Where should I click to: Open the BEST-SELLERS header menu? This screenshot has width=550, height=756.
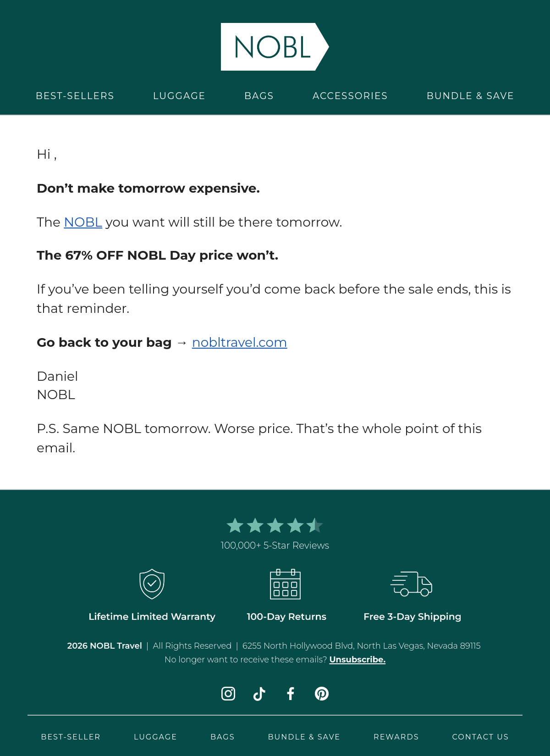pyautogui.click(x=75, y=96)
